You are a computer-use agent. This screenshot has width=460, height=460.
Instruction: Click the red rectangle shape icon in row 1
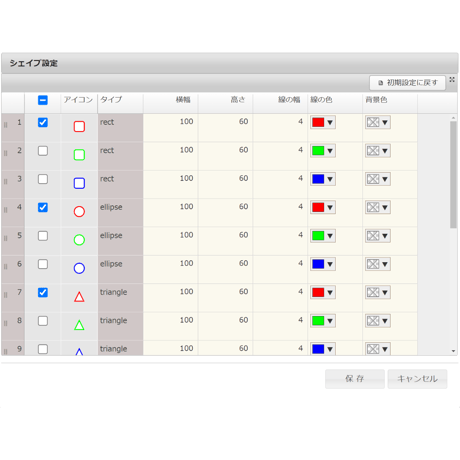tap(79, 126)
